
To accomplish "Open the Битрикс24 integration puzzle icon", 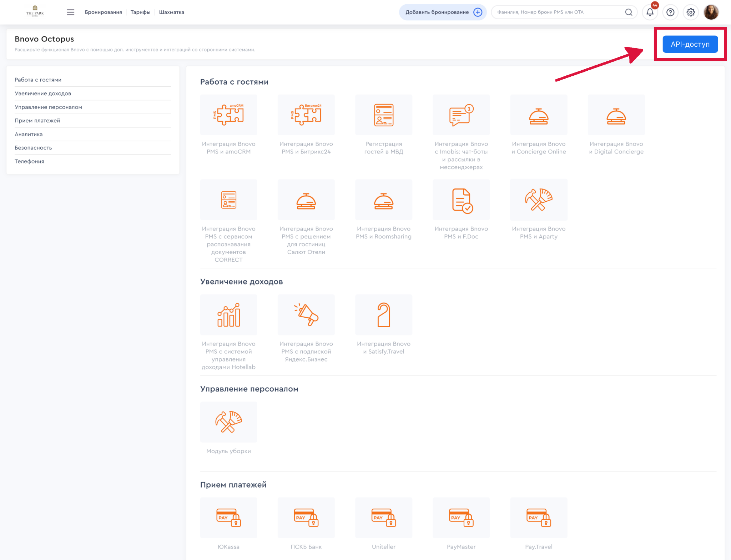I will [x=306, y=115].
